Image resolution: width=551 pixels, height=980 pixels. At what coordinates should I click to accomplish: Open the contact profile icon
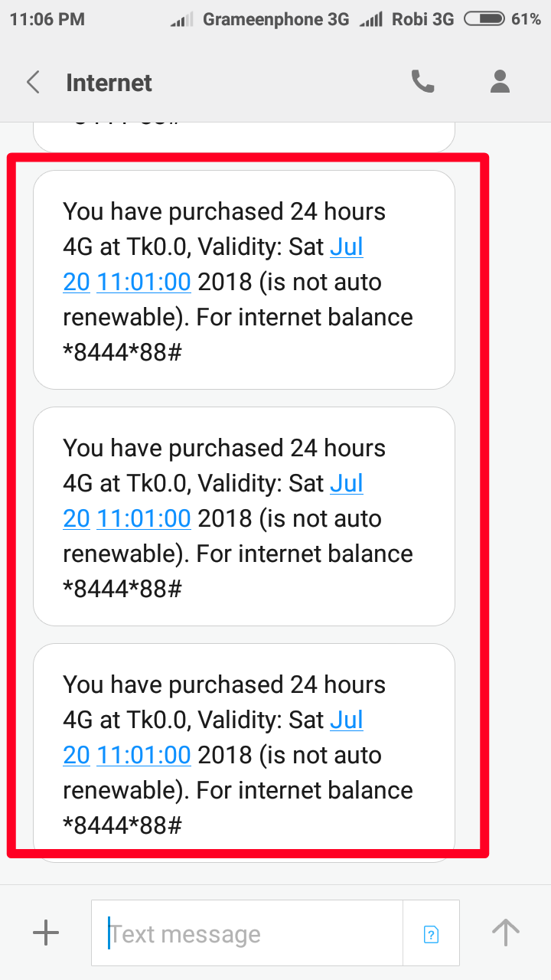click(500, 82)
